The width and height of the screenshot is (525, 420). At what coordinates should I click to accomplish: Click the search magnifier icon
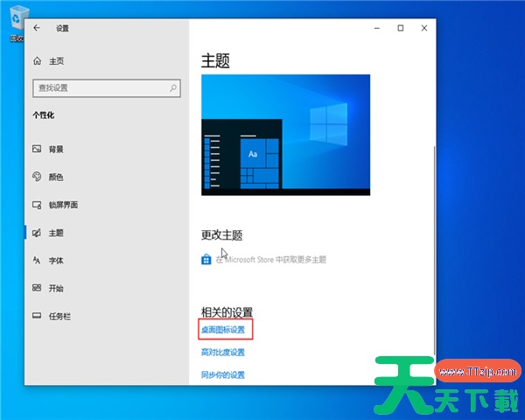coord(173,88)
